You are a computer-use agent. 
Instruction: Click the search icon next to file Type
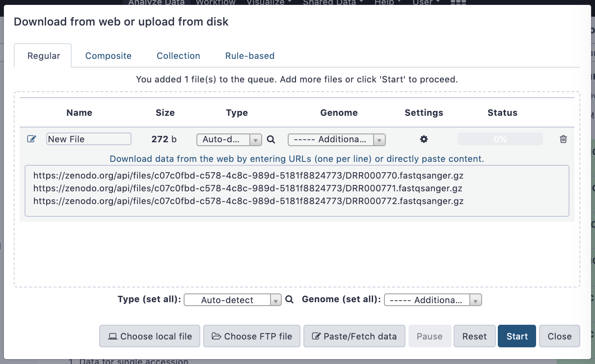(270, 139)
